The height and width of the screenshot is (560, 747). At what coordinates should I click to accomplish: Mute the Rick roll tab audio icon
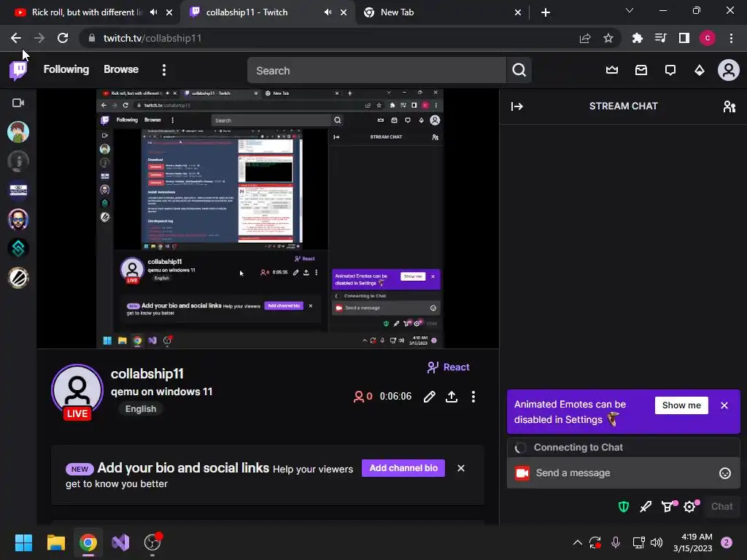click(x=153, y=12)
